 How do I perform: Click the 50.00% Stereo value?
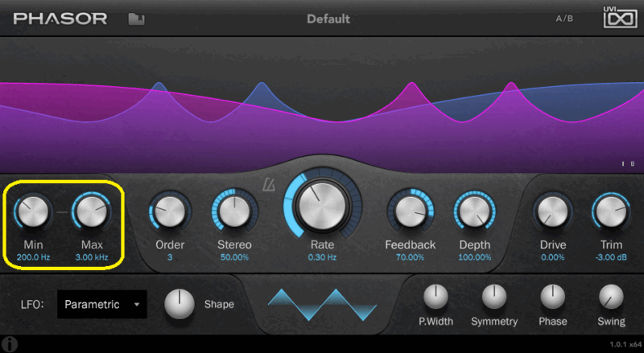coord(234,258)
